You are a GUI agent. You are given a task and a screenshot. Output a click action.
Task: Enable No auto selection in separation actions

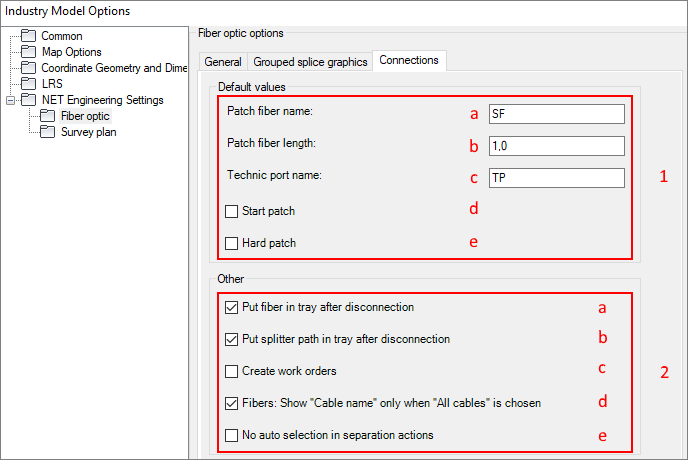[232, 435]
